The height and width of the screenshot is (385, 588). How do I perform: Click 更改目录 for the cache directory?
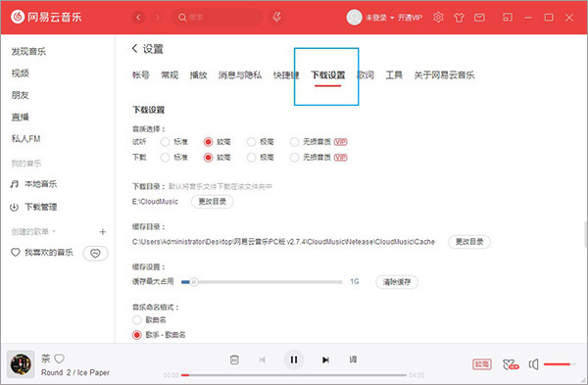point(469,242)
